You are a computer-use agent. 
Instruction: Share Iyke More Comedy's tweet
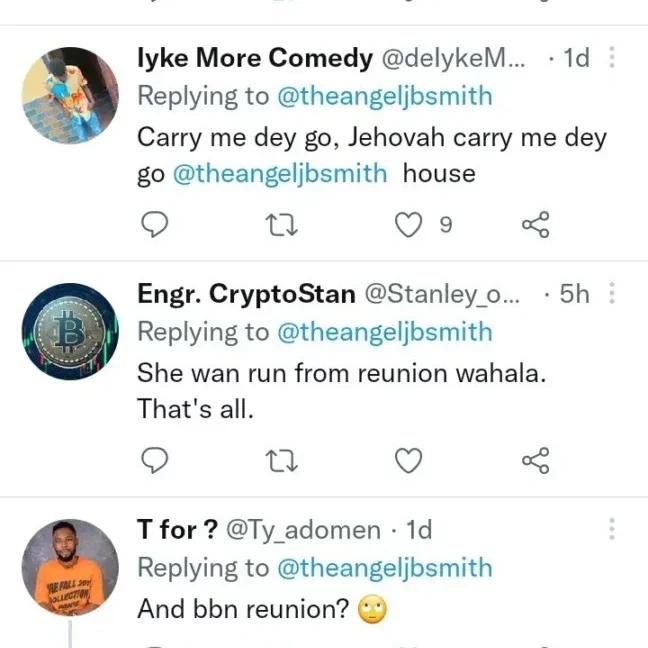coord(536,226)
